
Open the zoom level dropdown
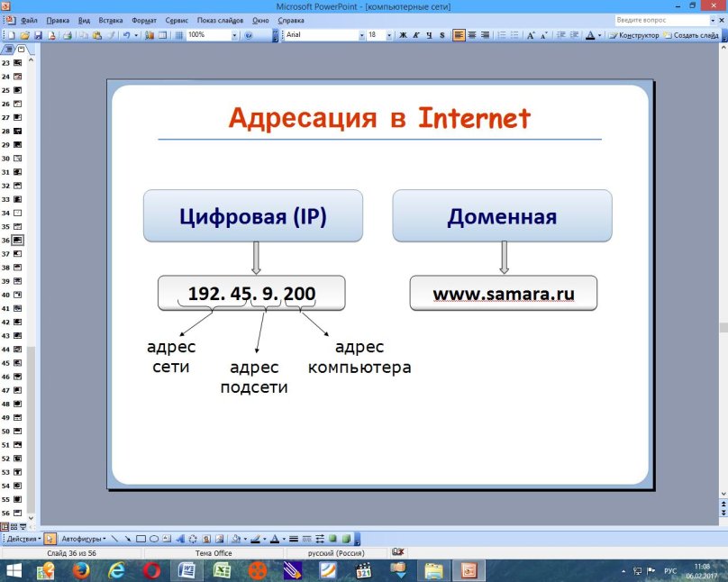tap(236, 35)
